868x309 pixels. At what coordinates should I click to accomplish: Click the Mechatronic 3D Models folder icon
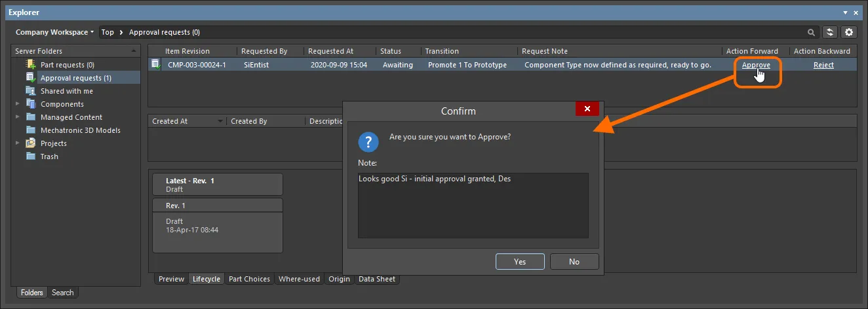pos(31,130)
